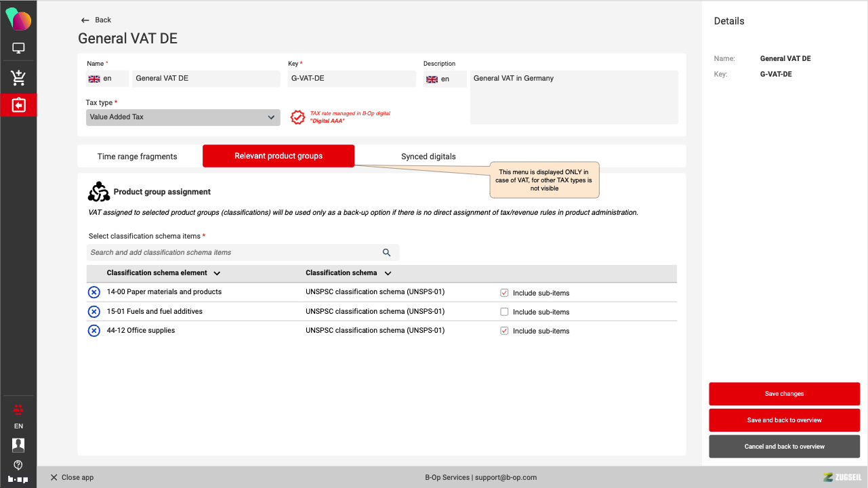Open the Synced digitals tab
Screen dimensions: 868x488
click(x=428, y=157)
